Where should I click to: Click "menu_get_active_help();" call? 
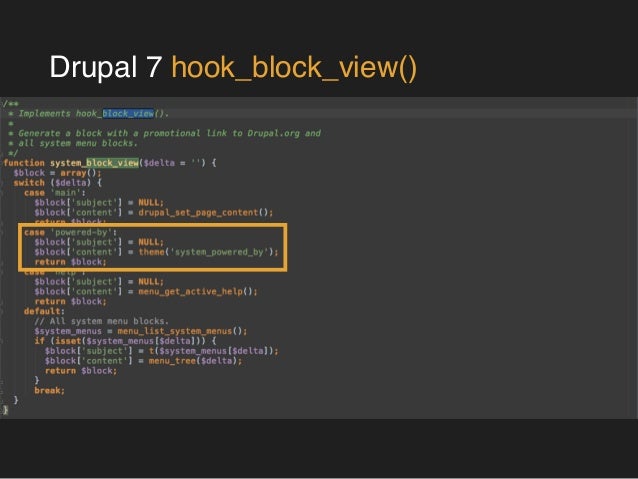pos(198,291)
